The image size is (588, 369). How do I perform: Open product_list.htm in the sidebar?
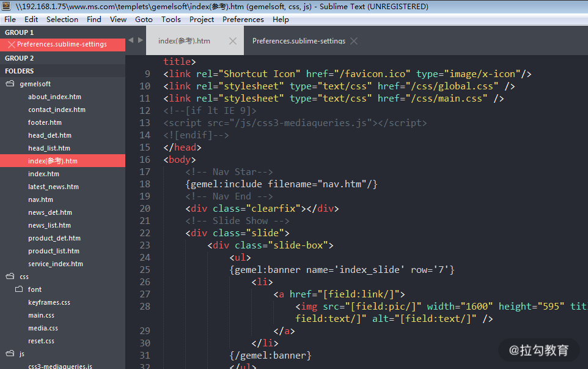(54, 251)
